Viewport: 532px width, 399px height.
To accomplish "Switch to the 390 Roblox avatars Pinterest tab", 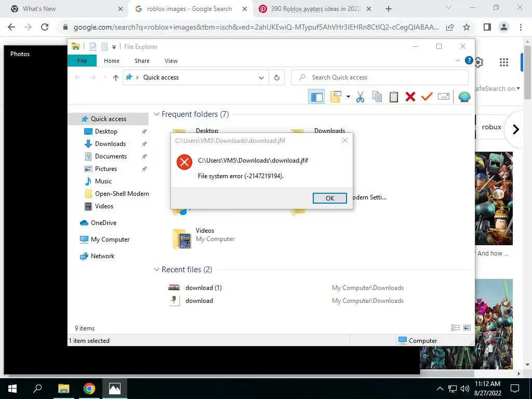I will tap(315, 9).
